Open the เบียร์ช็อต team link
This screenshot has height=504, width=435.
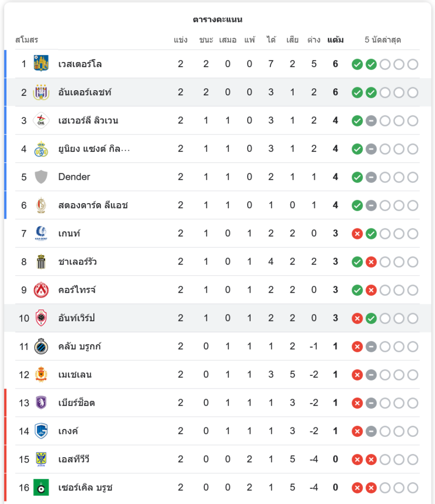click(77, 403)
